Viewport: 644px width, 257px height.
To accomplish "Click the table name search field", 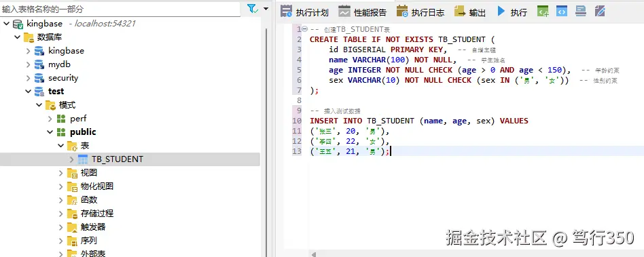I will click(x=120, y=9).
